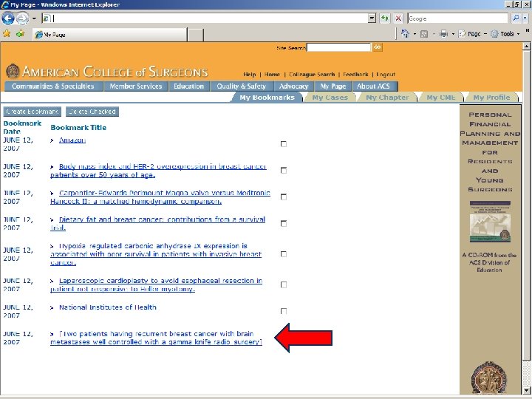Click the red Stop loading icon
The width and height of the screenshot is (532, 399).
399,18
